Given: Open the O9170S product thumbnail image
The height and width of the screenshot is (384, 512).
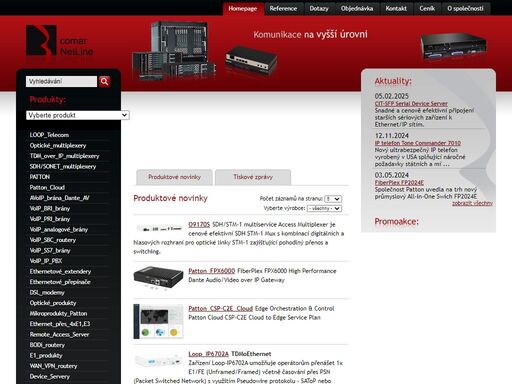Looking at the screenshot, I should coord(159,228).
